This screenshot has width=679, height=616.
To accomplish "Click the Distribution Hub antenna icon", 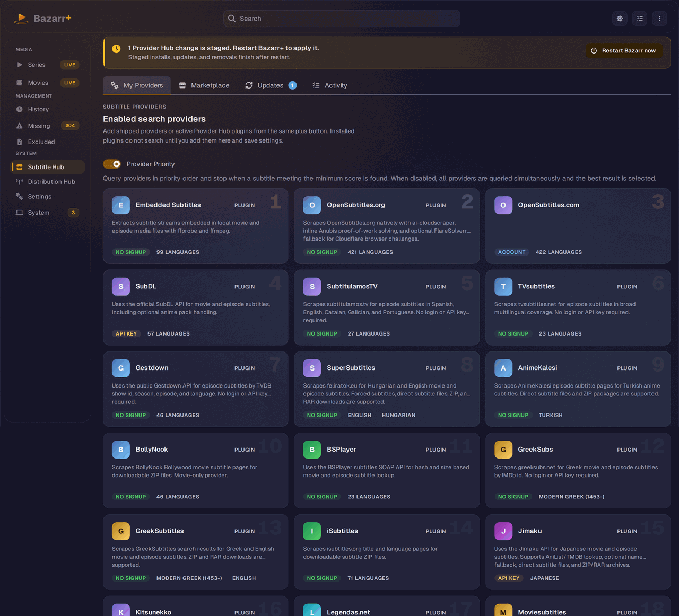I will [20, 182].
